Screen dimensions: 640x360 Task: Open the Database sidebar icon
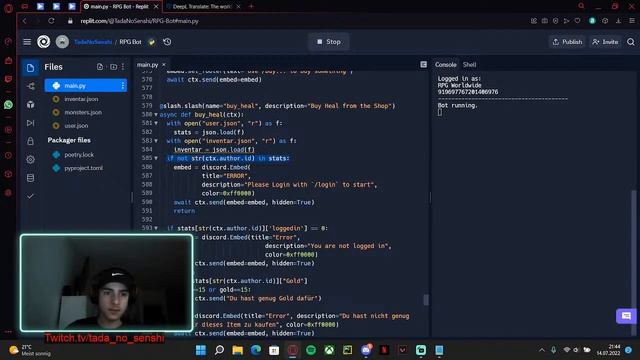(31, 178)
